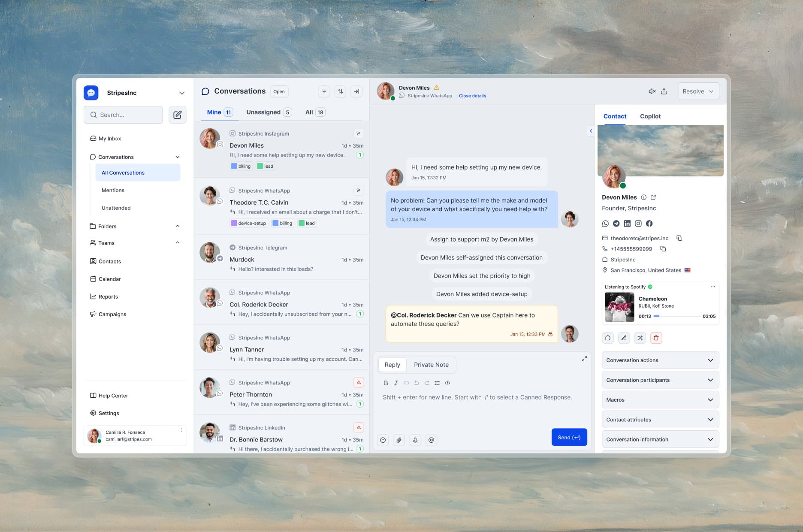Collapse contact sidebar with chevron arrow
Viewport: 803px width, 532px height.
(591, 131)
